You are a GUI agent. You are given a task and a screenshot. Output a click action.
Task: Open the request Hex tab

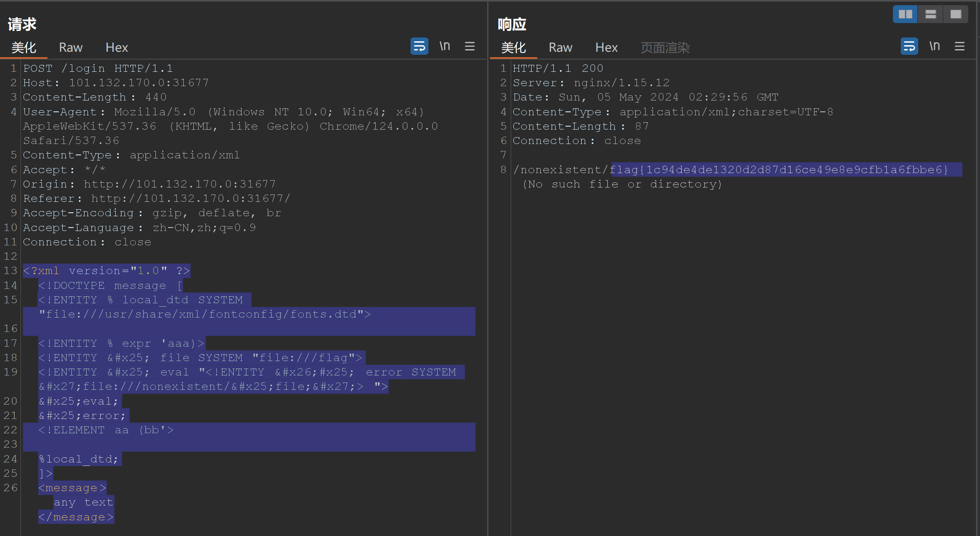coord(117,47)
